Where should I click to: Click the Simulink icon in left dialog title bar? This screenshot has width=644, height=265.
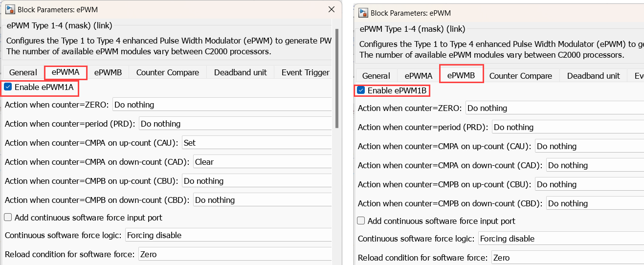pos(9,10)
